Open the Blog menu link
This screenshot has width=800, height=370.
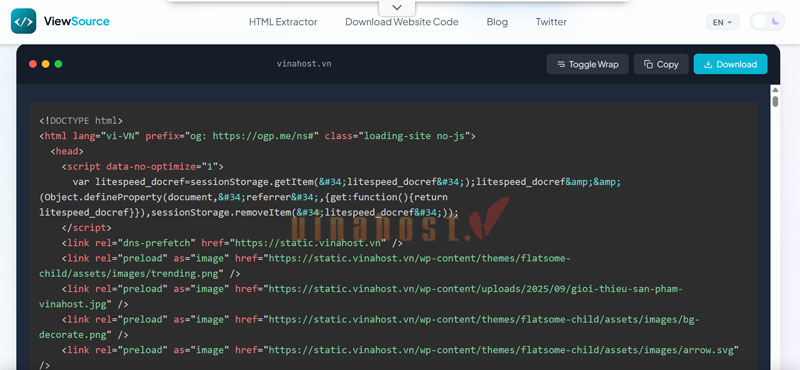point(497,22)
